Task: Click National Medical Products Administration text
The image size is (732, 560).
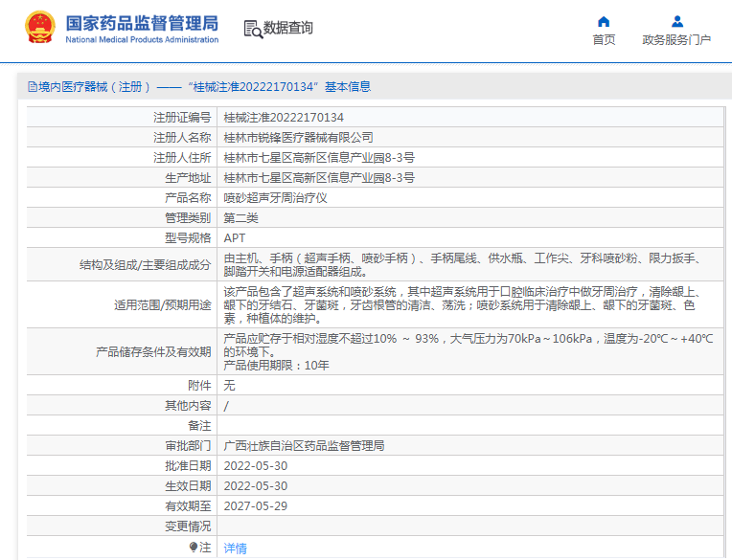Action: (x=142, y=39)
